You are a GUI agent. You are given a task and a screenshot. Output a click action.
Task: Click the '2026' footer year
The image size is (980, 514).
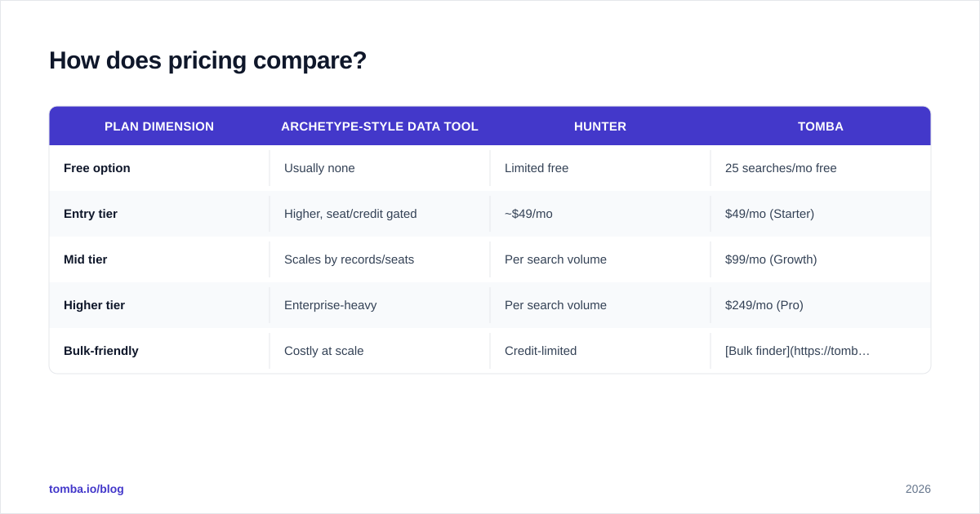pos(918,489)
